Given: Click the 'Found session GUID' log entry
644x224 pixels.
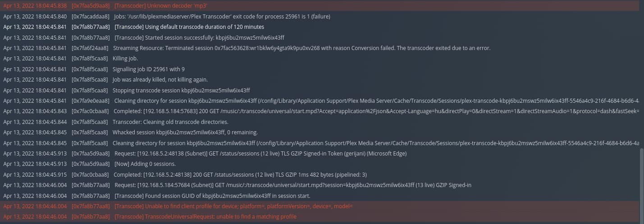Looking at the screenshot, I should coord(320,196).
